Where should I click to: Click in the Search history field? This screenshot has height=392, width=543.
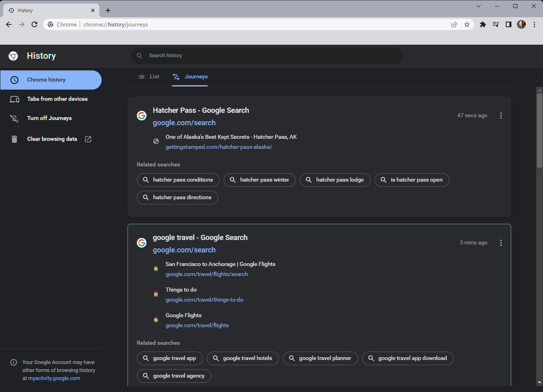click(266, 56)
